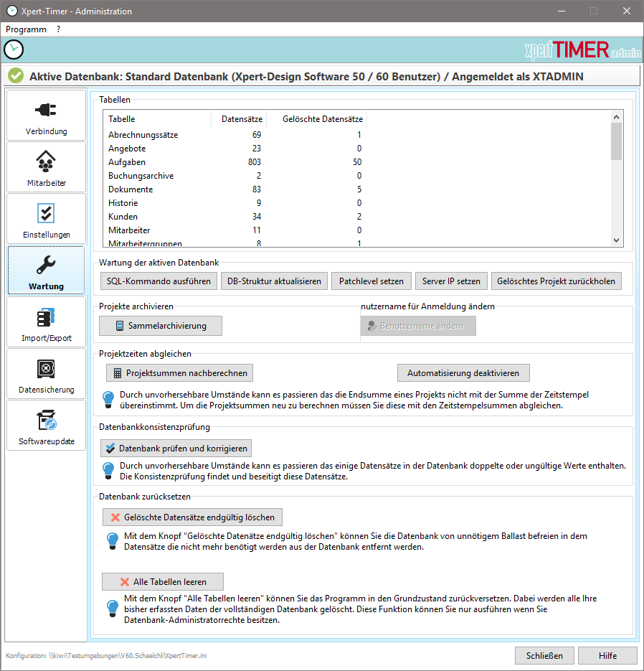The width and height of the screenshot is (644, 671).
Task: Open the Import/Export panel
Action: 46,322
